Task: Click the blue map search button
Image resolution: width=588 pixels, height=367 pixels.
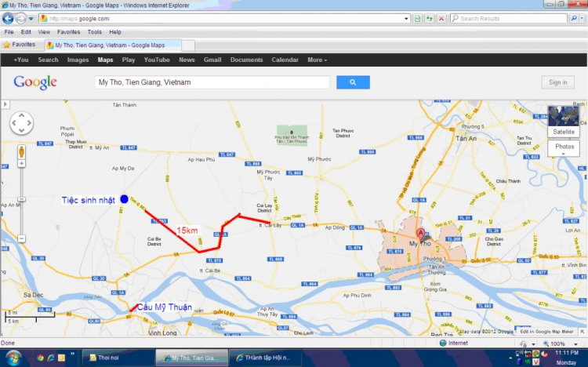Action: click(353, 82)
